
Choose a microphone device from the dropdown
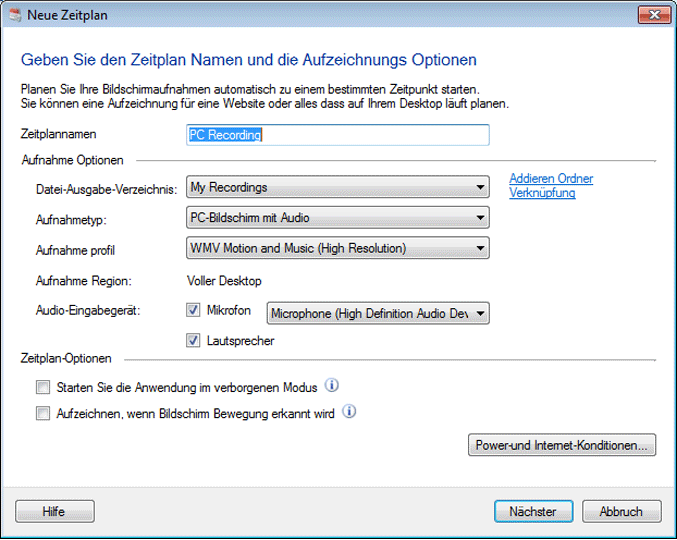click(x=378, y=314)
